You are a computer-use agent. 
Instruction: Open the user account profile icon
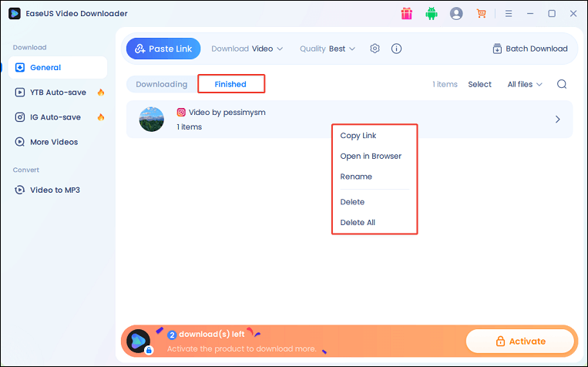tap(456, 14)
